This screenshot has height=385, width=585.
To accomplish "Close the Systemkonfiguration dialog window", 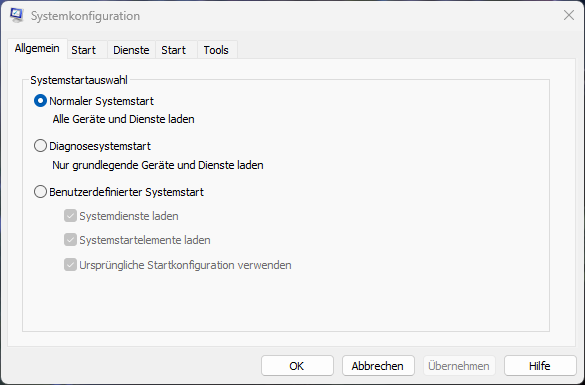I will tap(569, 15).
